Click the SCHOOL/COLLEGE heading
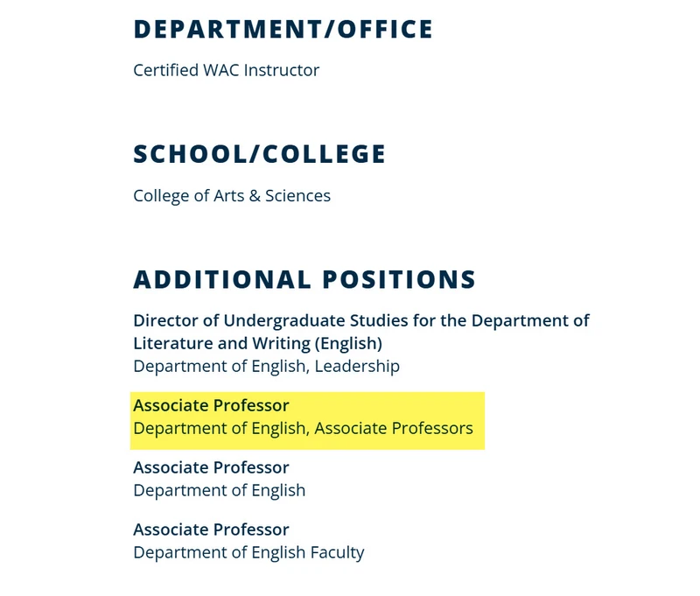The height and width of the screenshot is (596, 700). pyautogui.click(x=259, y=154)
